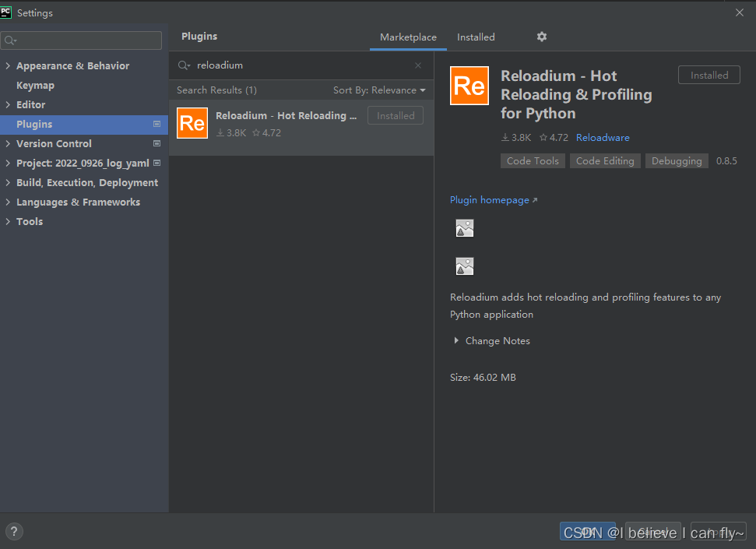Open the help question mark button
Screen dimensions: 756x549
(14, 532)
